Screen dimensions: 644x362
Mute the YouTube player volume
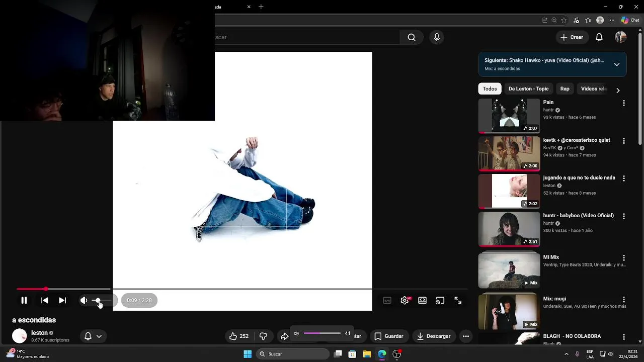click(84, 300)
